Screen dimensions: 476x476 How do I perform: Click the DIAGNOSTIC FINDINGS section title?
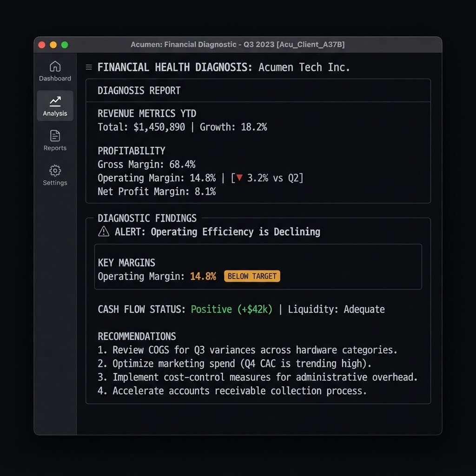pyautogui.click(x=147, y=218)
